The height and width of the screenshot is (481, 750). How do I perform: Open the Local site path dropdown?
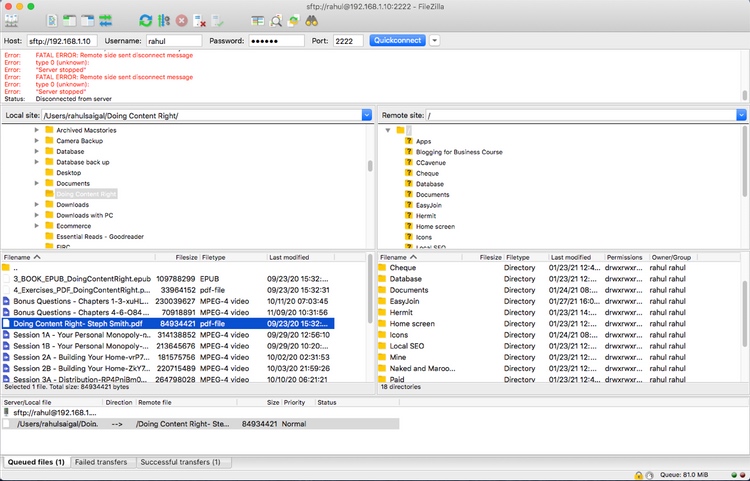pos(367,116)
